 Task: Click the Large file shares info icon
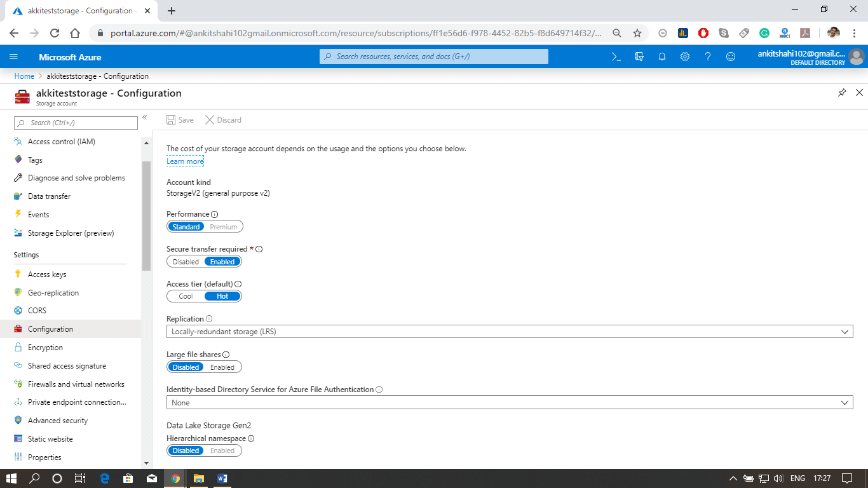[226, 355]
